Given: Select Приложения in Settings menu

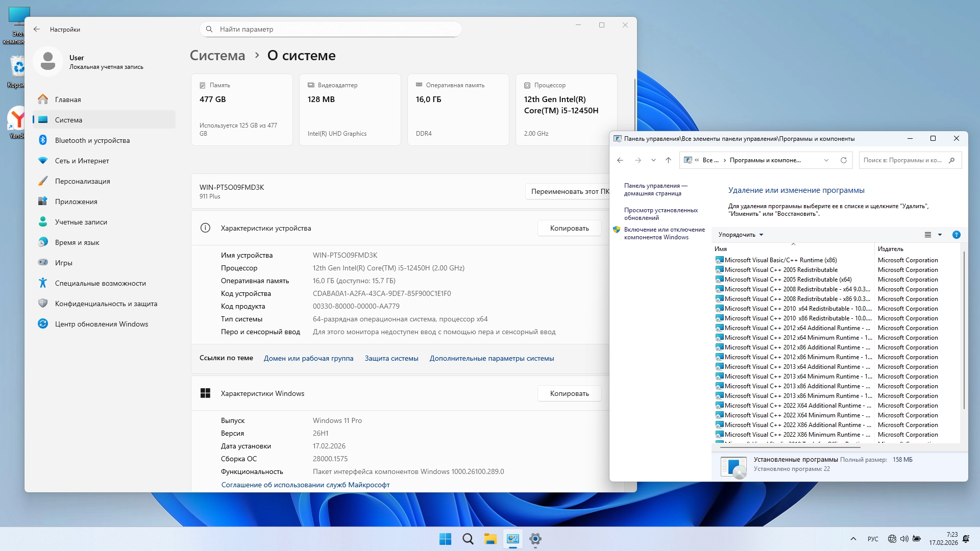Looking at the screenshot, I should tap(76, 202).
